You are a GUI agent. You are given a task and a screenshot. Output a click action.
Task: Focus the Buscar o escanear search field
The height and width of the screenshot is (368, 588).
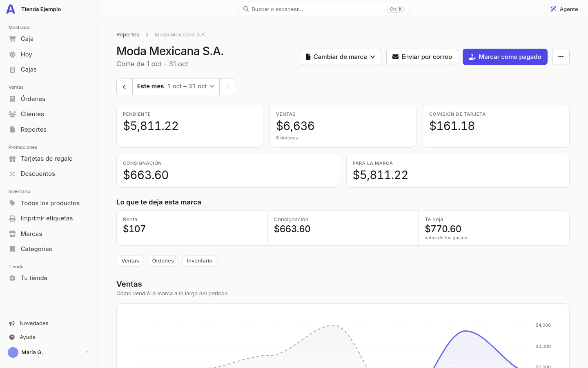[x=324, y=9]
